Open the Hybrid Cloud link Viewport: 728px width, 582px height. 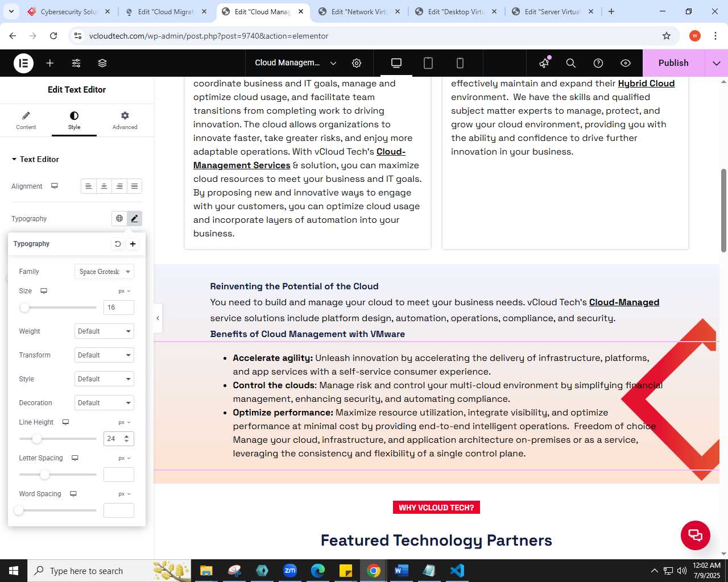[x=646, y=84]
